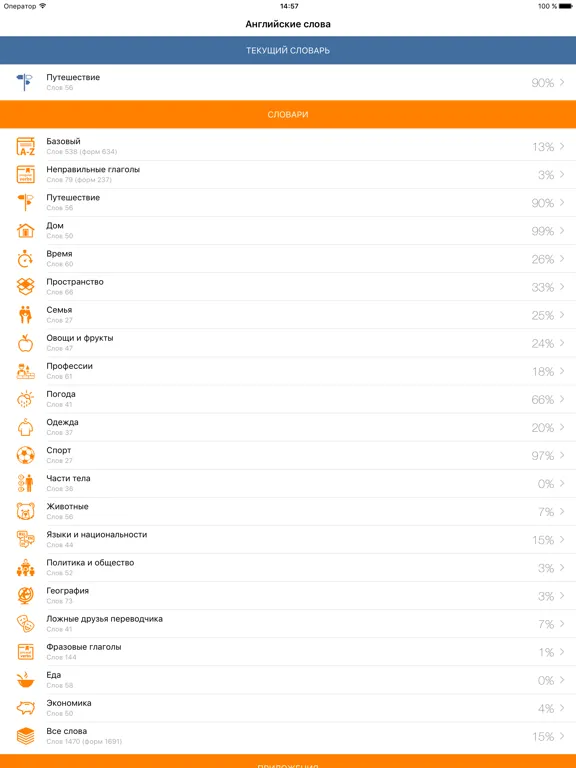Open the chevron on the Семья row
The height and width of the screenshot is (768, 576).
click(x=562, y=315)
